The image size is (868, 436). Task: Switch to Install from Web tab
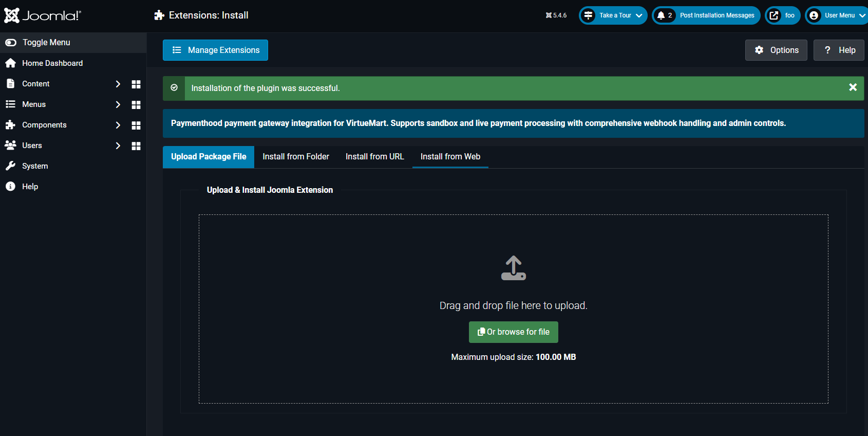coord(450,157)
